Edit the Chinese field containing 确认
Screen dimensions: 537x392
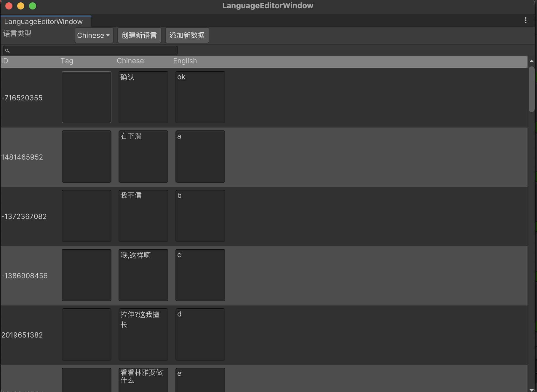click(143, 97)
